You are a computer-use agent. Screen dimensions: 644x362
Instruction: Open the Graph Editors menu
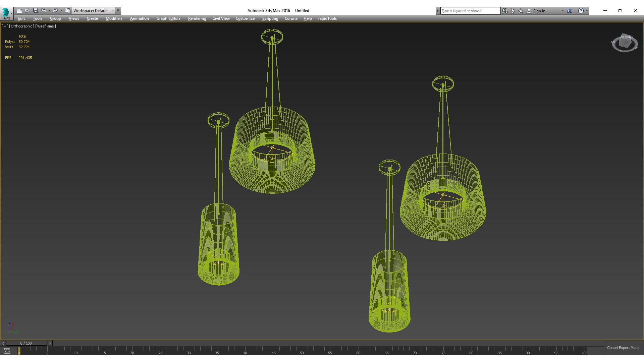click(x=168, y=18)
